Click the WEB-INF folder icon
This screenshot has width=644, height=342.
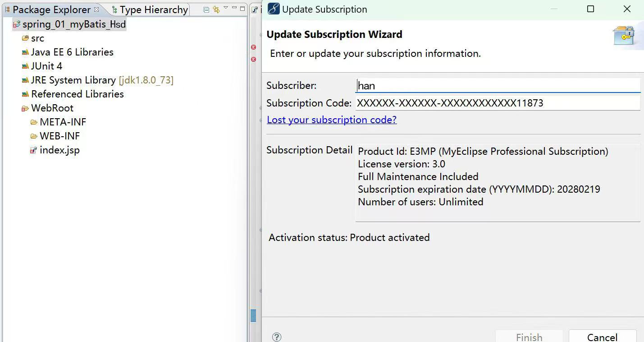pyautogui.click(x=34, y=136)
